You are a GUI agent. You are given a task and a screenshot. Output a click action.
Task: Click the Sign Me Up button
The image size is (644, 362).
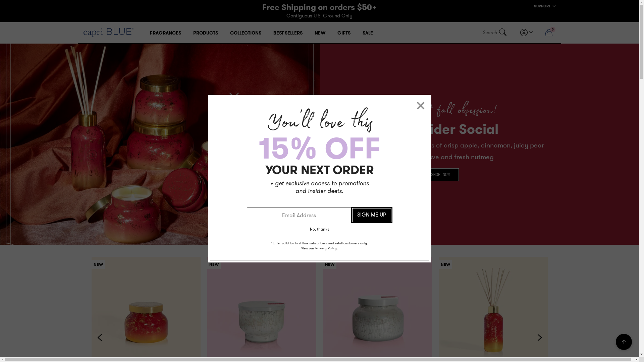[372, 215]
